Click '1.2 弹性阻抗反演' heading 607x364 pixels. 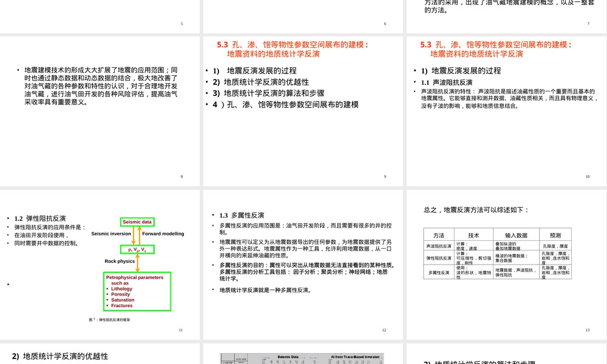[x=40, y=218]
